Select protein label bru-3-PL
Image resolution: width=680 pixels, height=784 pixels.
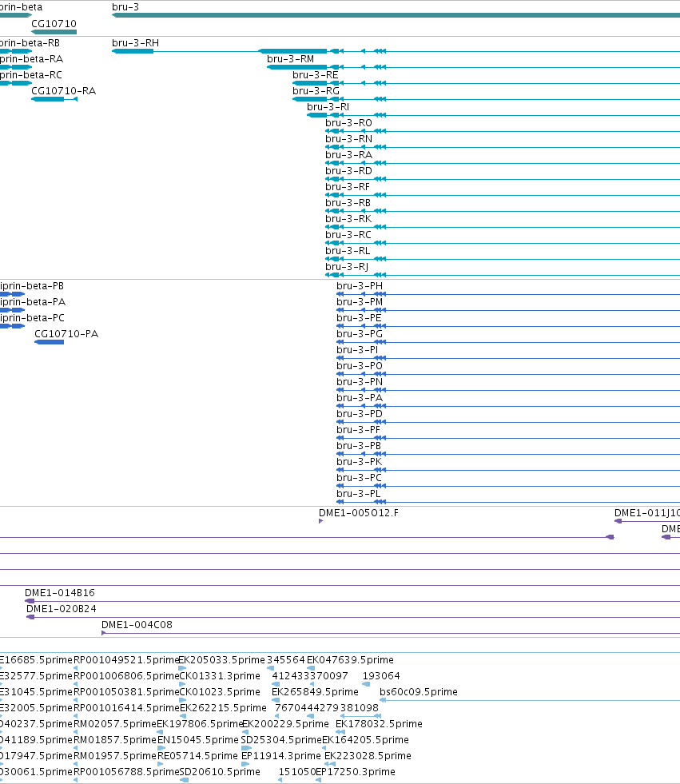coord(359,494)
